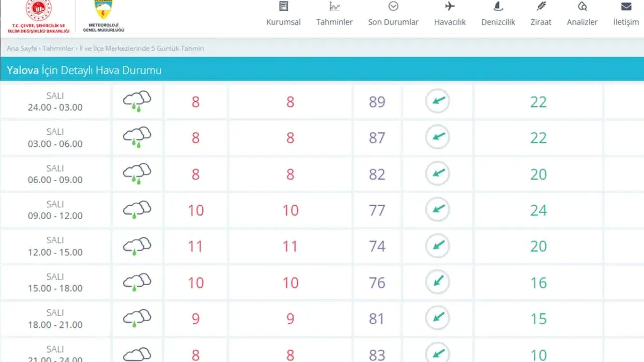Click the Analizler magnifier icon
This screenshot has width=644, height=362.
point(582,7)
